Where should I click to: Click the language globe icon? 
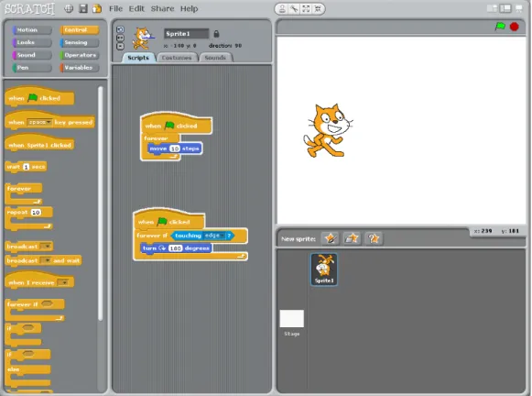[69, 9]
